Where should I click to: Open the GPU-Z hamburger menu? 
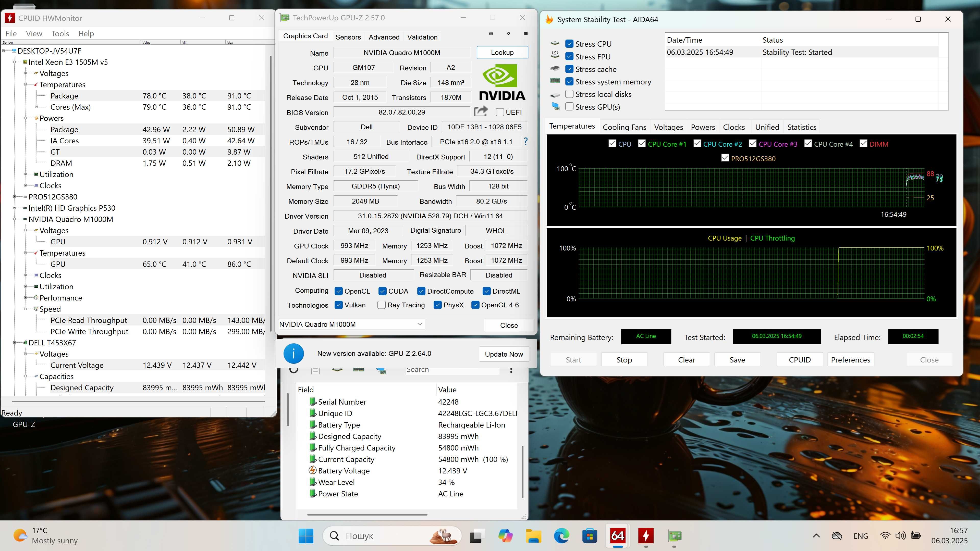coord(526,33)
